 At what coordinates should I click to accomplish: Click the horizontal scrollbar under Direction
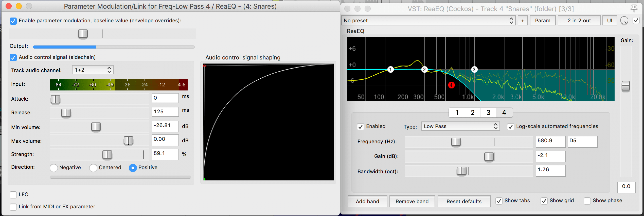click(x=120, y=177)
